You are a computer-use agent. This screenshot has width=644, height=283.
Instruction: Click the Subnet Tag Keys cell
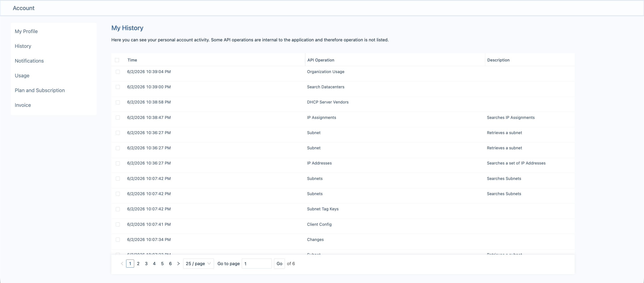point(323,209)
